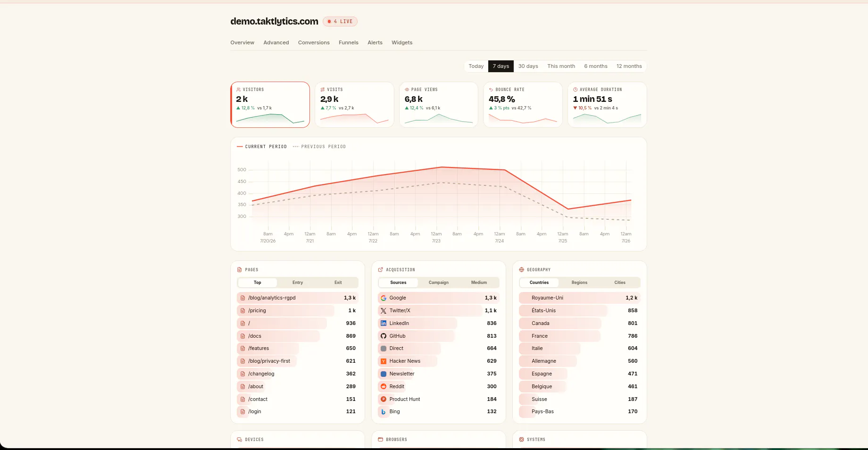Switch Acquisition panel to Campaign
The height and width of the screenshot is (450, 868).
[439, 283]
